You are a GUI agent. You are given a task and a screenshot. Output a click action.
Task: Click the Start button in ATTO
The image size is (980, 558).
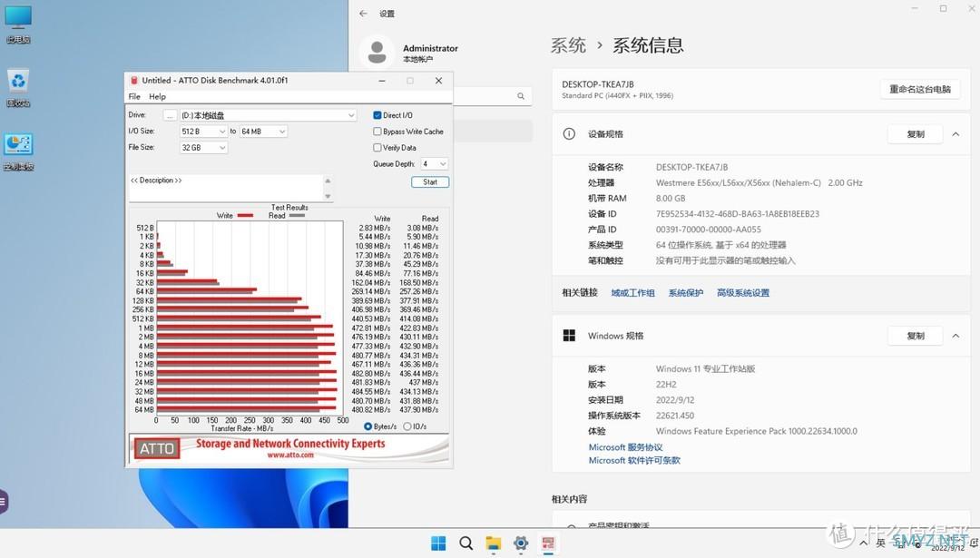[x=430, y=181]
